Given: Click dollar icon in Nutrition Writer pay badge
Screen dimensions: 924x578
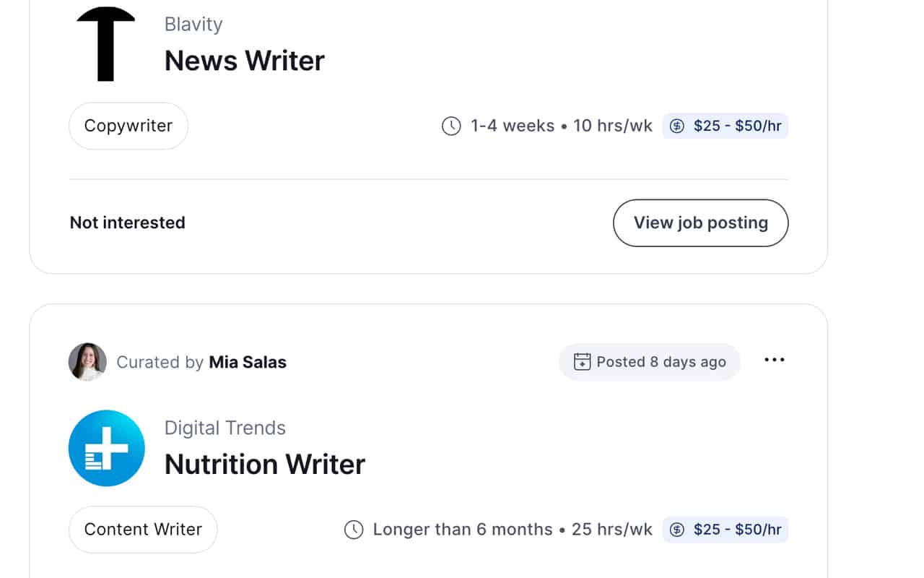Looking at the screenshot, I should pyautogui.click(x=677, y=530).
